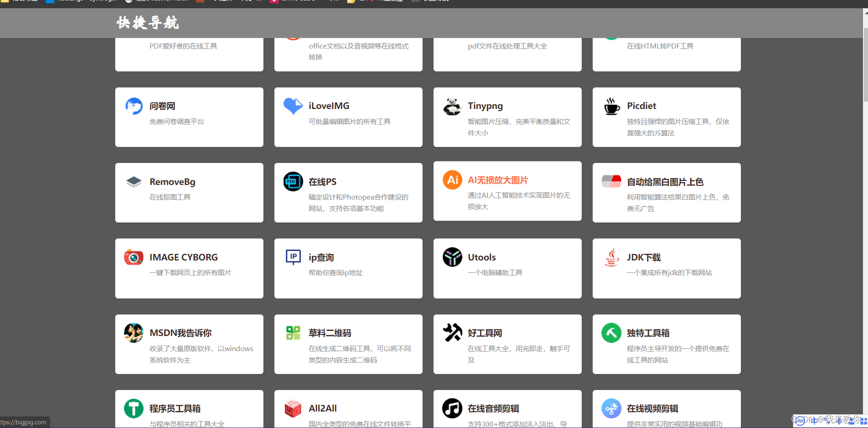This screenshot has width=868, height=428.
Task: Click the text PDF爱好者的在线工具
Action: click(x=183, y=46)
